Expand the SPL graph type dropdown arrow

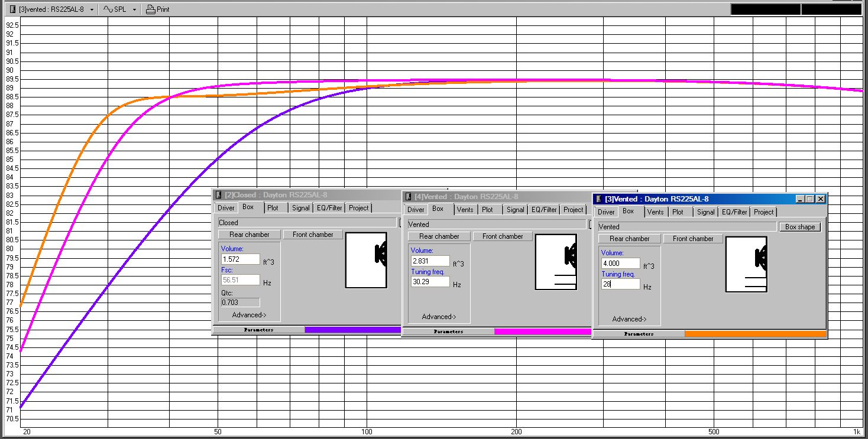coord(135,9)
